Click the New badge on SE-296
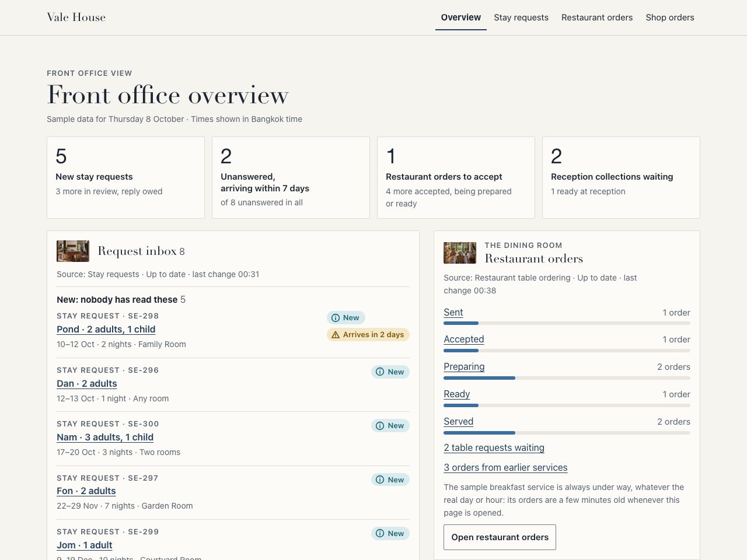The height and width of the screenshot is (560, 747). point(390,372)
